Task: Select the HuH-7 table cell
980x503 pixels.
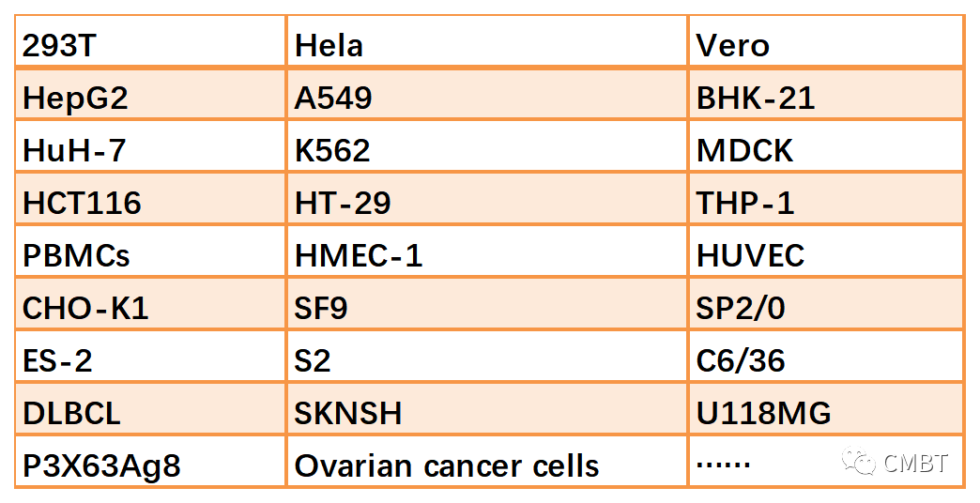Action: click(x=71, y=150)
